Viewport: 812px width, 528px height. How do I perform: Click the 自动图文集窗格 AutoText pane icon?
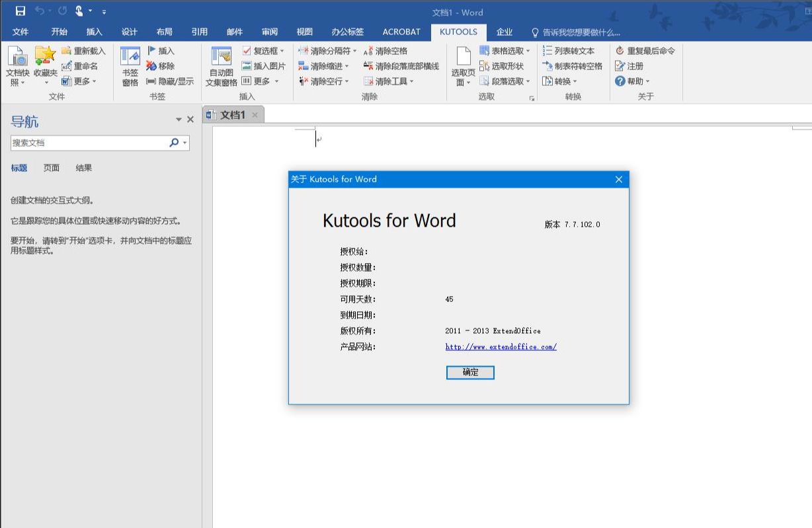click(221, 57)
